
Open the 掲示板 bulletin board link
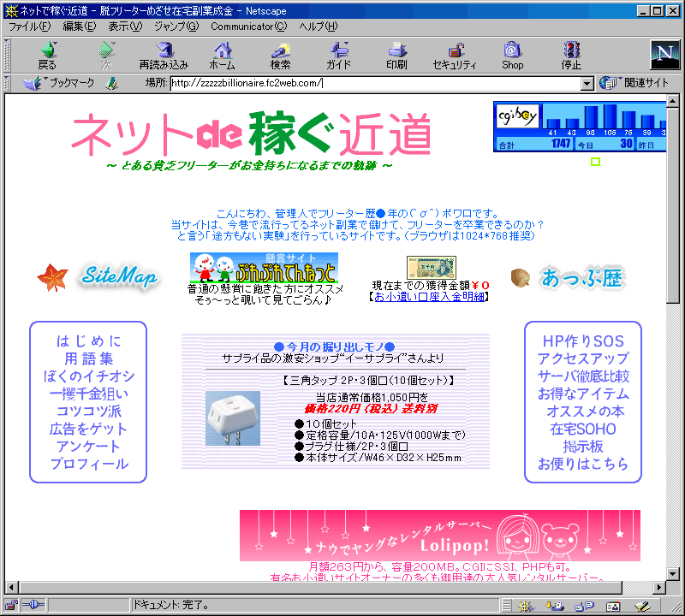583,446
